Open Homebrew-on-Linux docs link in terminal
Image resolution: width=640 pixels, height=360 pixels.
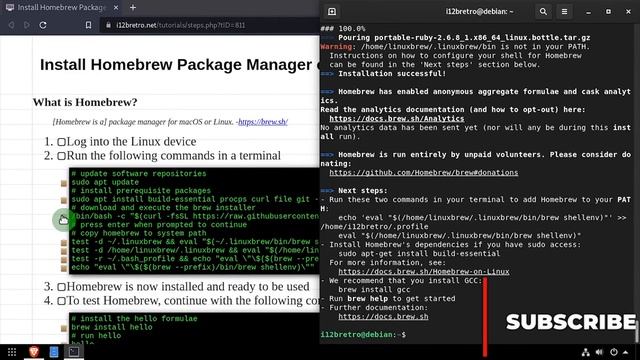(424, 271)
